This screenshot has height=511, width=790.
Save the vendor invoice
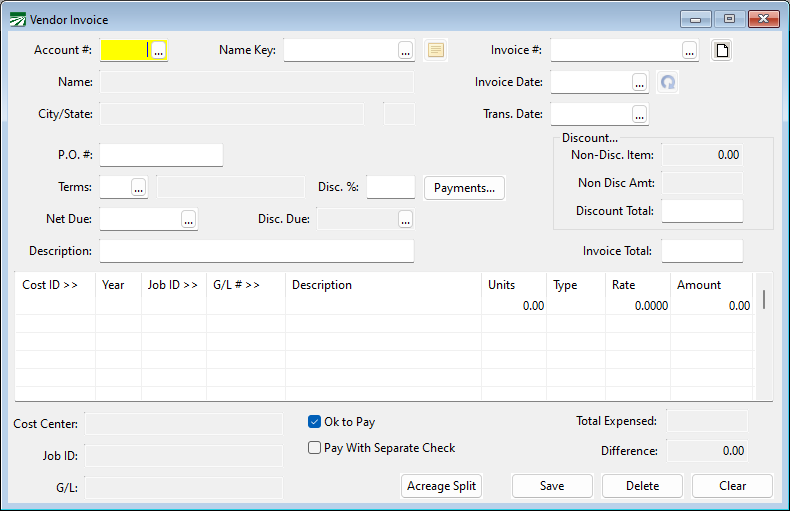pos(552,486)
